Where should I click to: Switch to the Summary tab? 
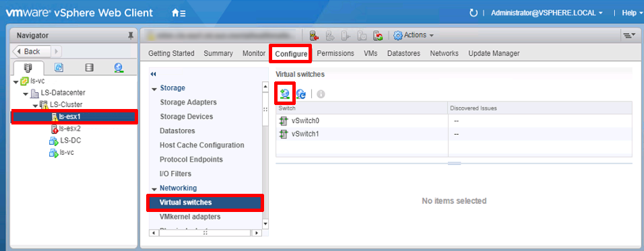click(218, 53)
